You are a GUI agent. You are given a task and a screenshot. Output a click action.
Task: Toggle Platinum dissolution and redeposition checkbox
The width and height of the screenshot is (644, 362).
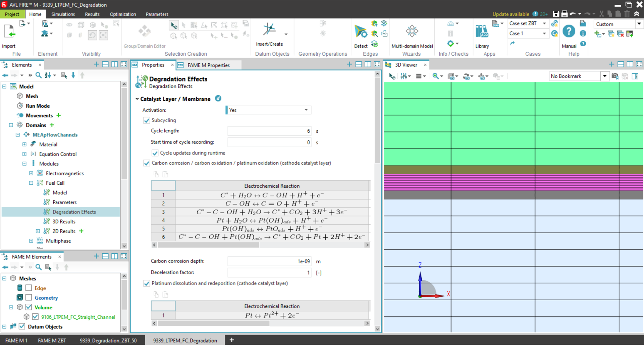pos(147,284)
